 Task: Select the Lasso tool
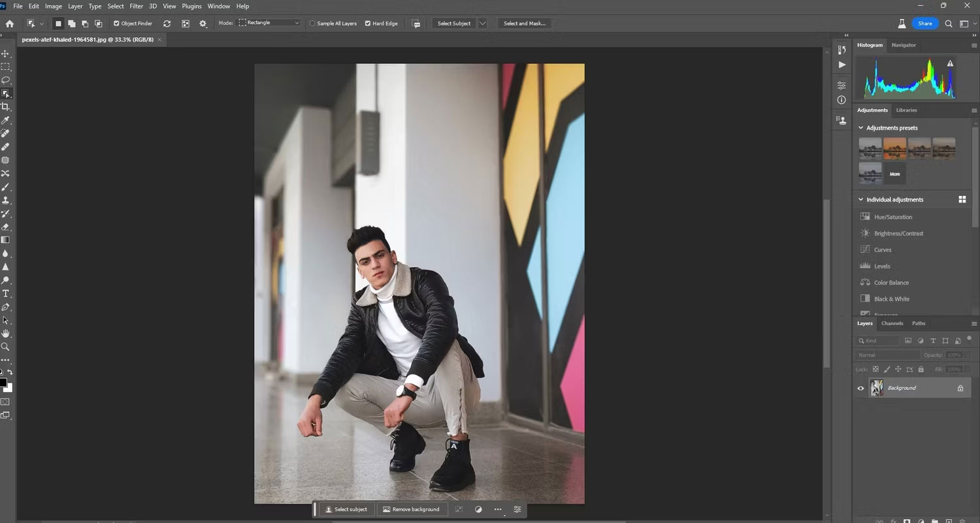tap(5, 80)
